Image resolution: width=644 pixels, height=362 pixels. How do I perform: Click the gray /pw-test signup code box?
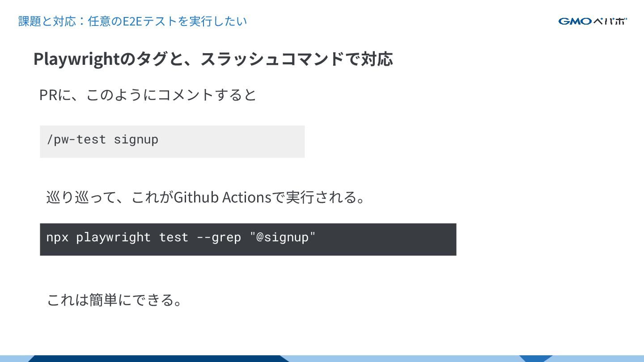point(172,141)
